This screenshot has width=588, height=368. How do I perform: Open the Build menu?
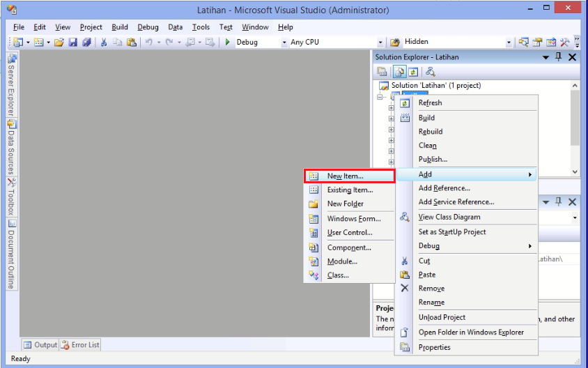120,27
